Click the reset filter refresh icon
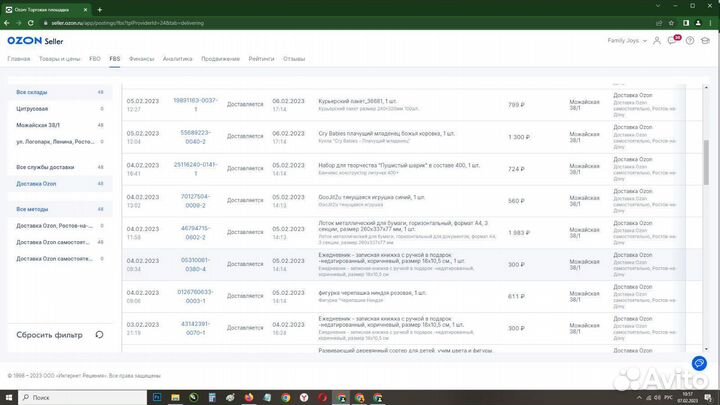Image resolution: width=720 pixels, height=405 pixels. [x=99, y=334]
